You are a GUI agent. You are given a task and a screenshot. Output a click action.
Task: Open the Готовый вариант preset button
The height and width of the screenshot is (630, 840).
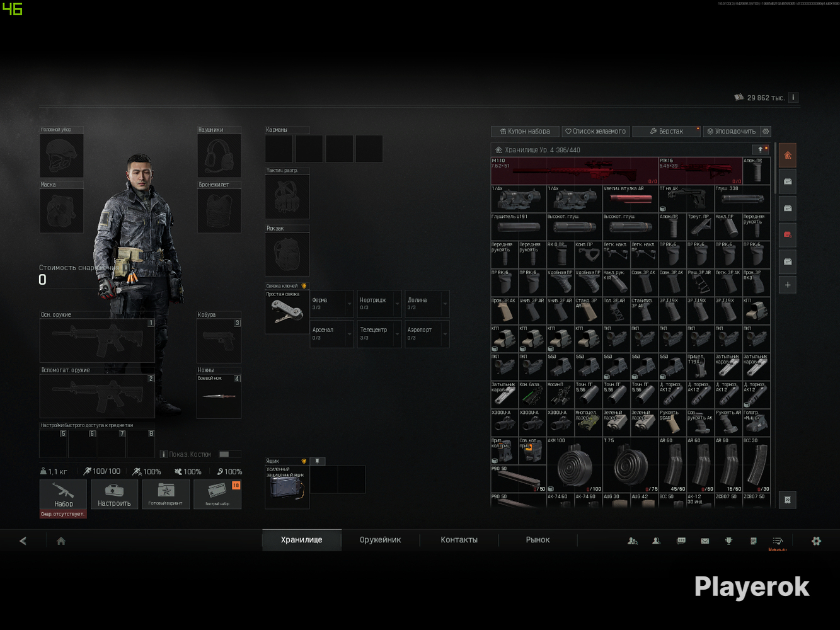point(166,495)
